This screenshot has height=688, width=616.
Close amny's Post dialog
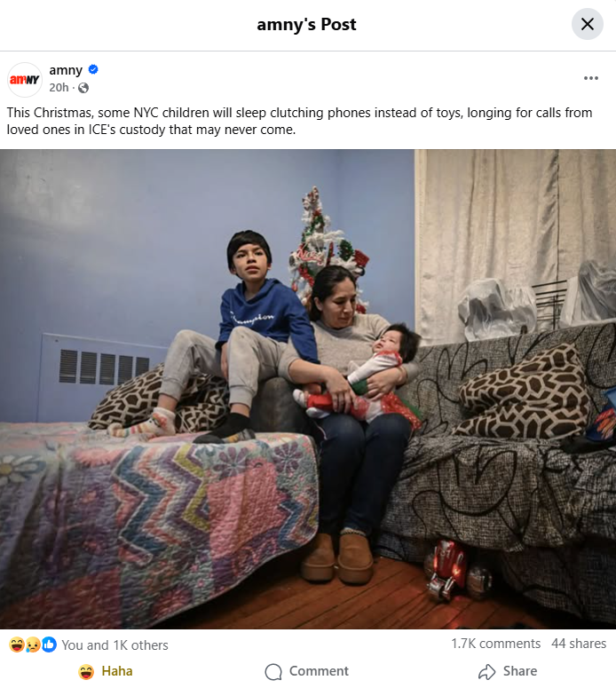(587, 24)
